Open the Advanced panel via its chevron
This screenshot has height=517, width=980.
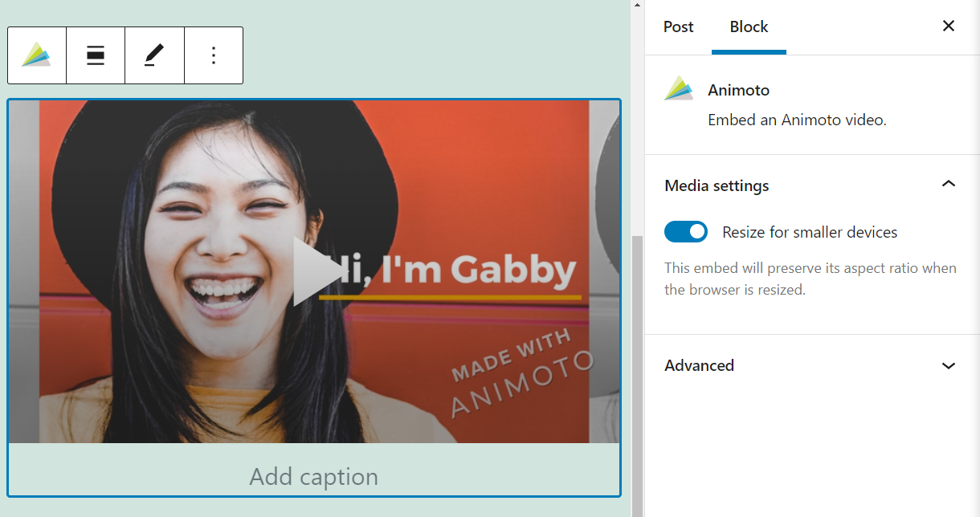[x=949, y=364]
